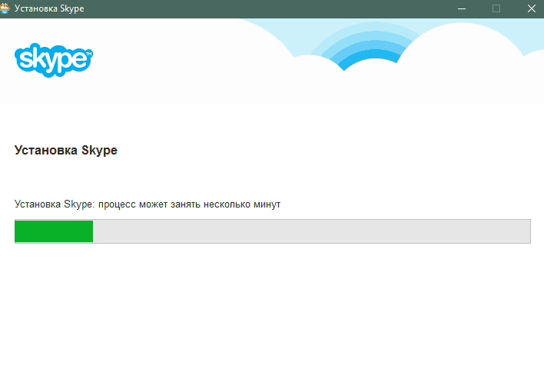The width and height of the screenshot is (544, 392).
Task: Click the bold heading "Установка Skype"
Action: tap(65, 151)
